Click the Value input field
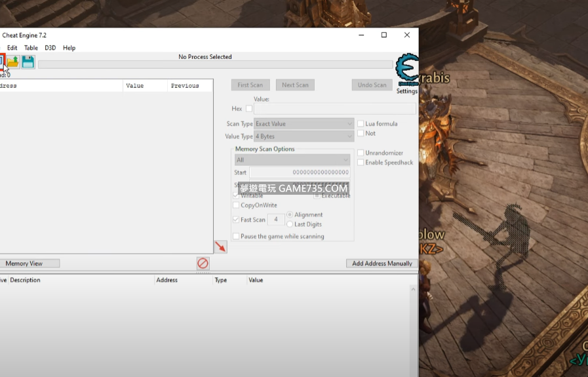Image resolution: width=588 pixels, height=377 pixels. point(334,109)
